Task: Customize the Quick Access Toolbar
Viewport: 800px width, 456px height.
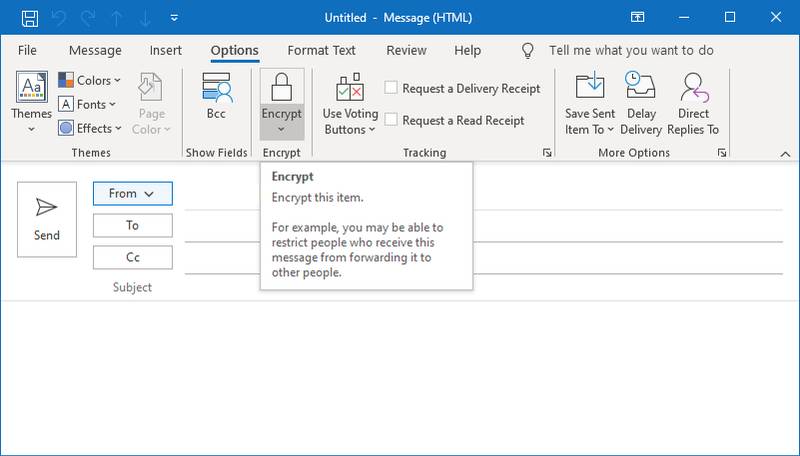Action: pyautogui.click(x=174, y=18)
